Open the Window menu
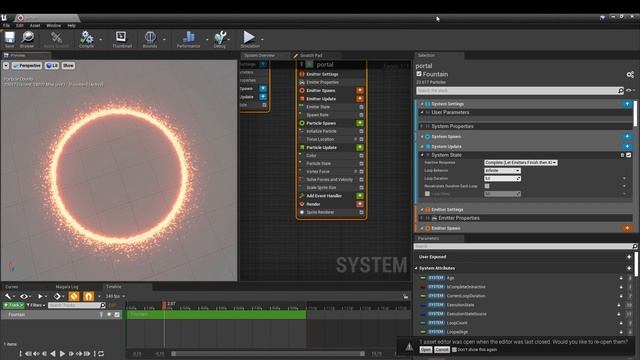Viewport: 640px width, 360px height. [53, 25]
